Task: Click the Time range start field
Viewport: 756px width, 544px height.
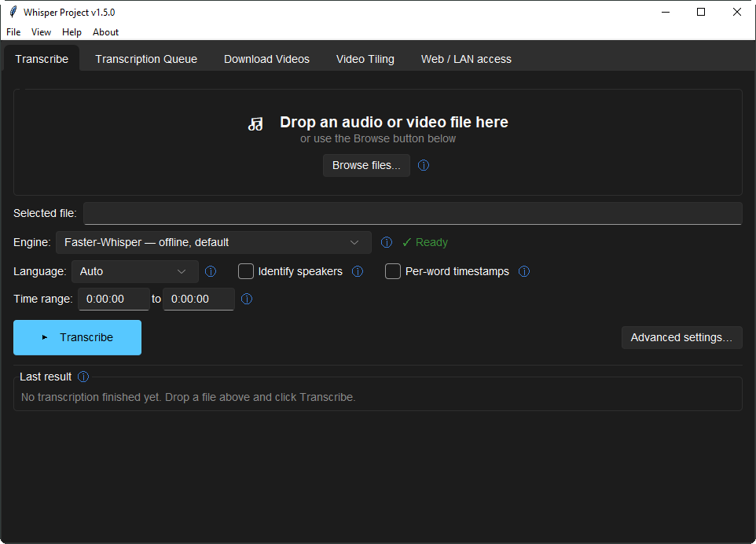Action: [x=114, y=299]
